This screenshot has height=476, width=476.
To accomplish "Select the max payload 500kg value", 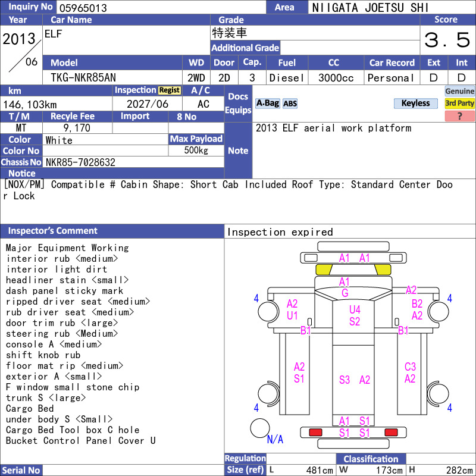I will (196, 151).
